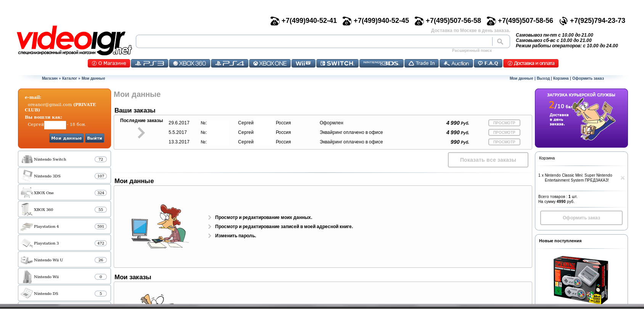644x309 pixels.
Task: Open the Super Nintendo Classic Mini thumbnail
Action: pyautogui.click(x=581, y=280)
